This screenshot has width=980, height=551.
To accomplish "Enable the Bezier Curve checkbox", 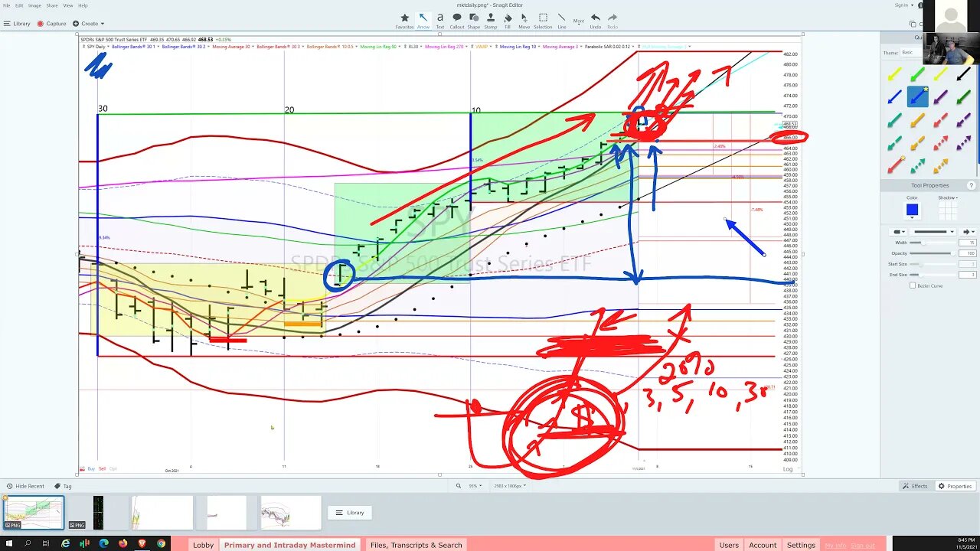I will coord(913,285).
